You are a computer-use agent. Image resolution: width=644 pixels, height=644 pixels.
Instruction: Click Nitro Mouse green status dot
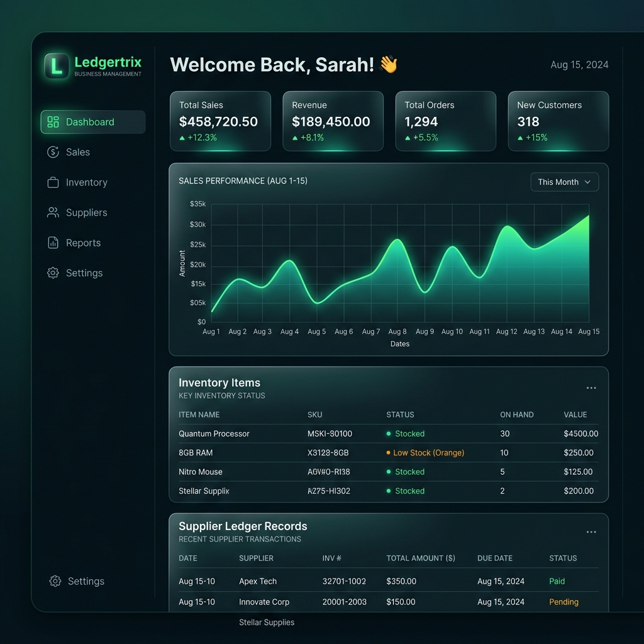point(389,472)
